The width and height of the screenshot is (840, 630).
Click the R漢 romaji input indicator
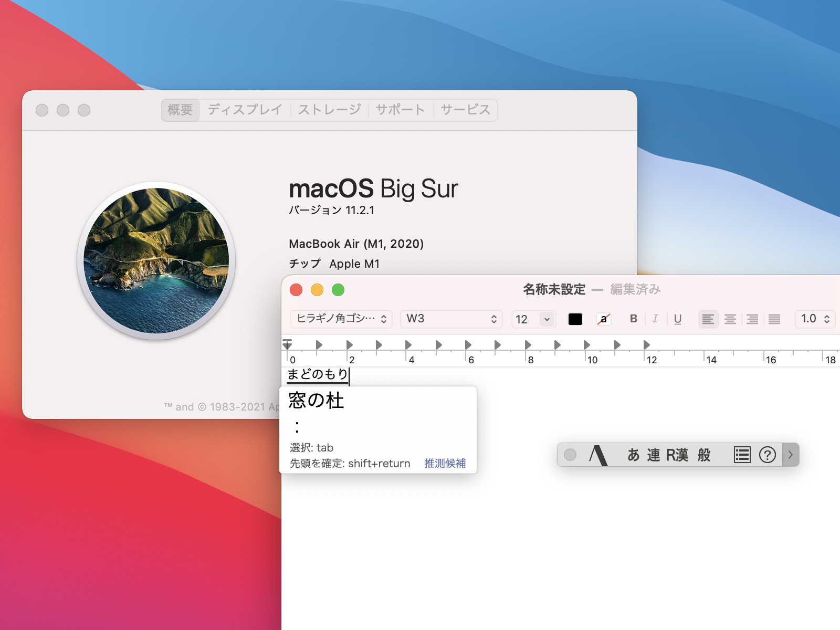(677, 455)
